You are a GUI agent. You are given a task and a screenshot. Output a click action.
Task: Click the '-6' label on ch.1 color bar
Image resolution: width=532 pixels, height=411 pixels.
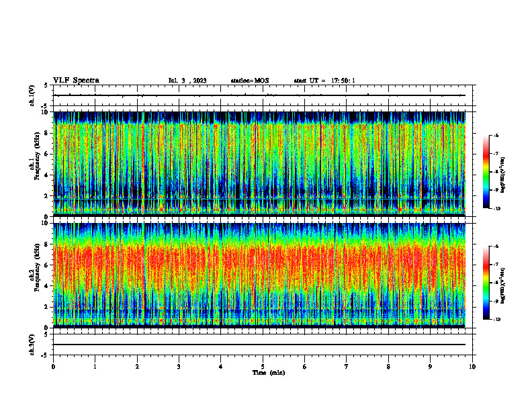(496, 136)
